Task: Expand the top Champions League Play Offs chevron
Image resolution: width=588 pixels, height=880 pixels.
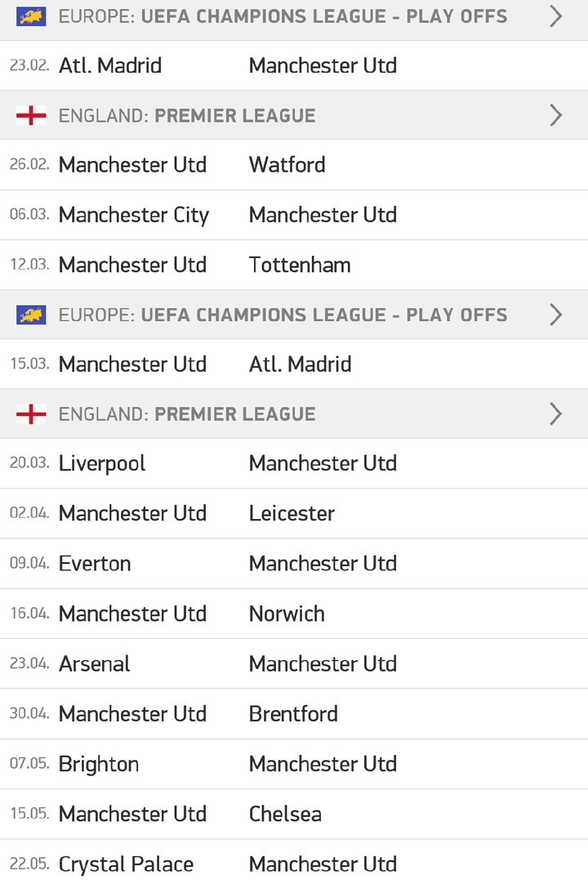Action: coord(555,16)
